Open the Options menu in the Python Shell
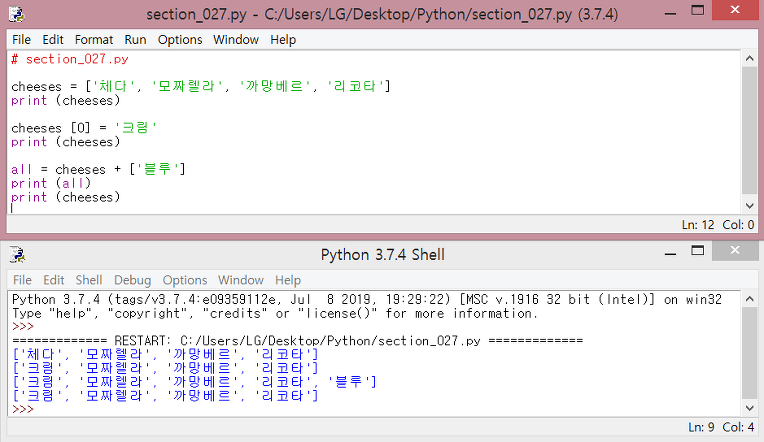Viewport: 764px width, 442px height. 185,280
